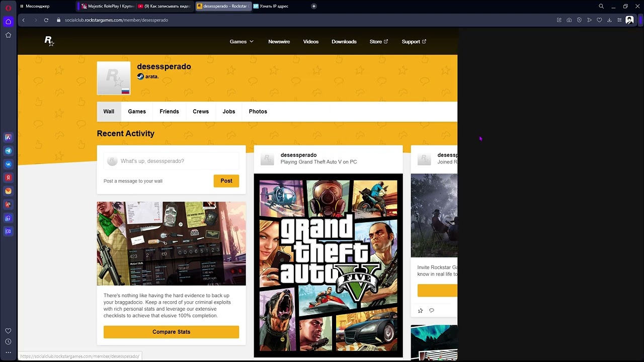
Task: Click the send/flow arrow icon
Action: pos(589,20)
